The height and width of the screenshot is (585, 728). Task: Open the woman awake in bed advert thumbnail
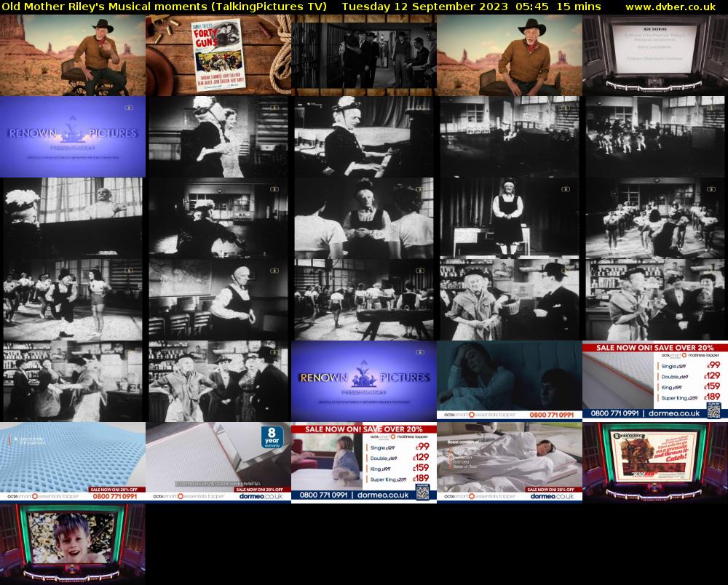(510, 381)
